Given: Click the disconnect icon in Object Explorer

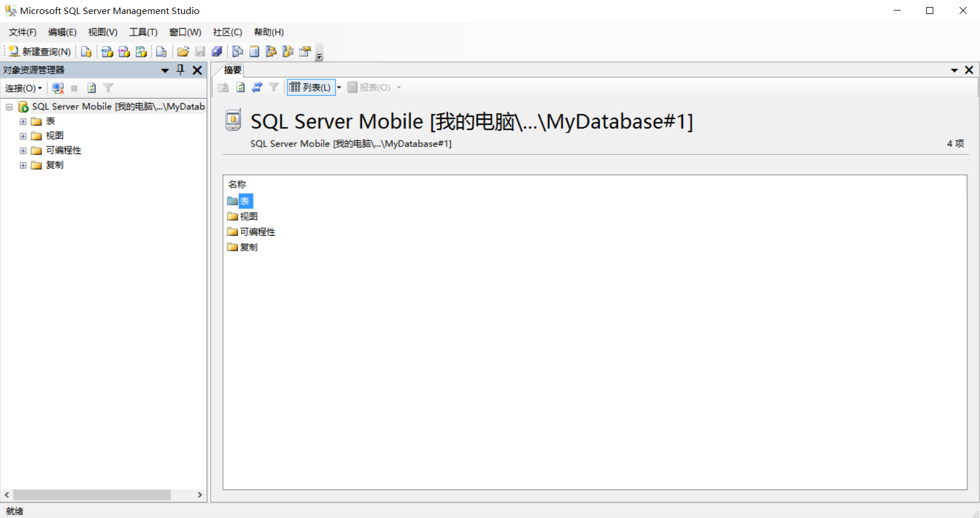Looking at the screenshot, I should (58, 88).
